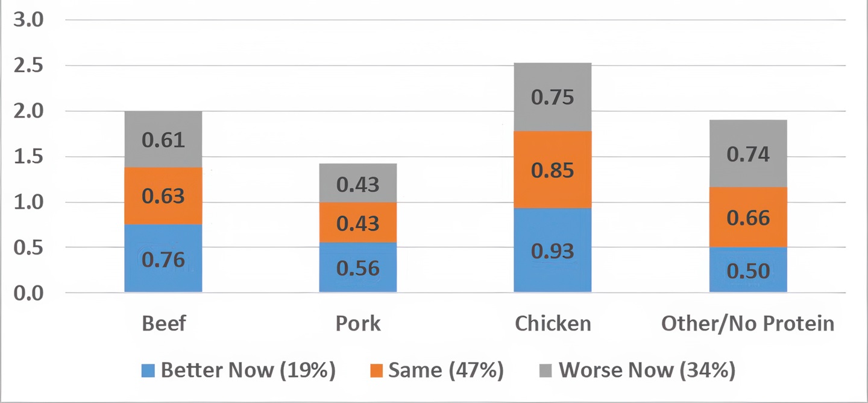Image resolution: width=868 pixels, height=403 pixels.
Task: Click the blue Better Now legend swatch
Action: coord(148,370)
